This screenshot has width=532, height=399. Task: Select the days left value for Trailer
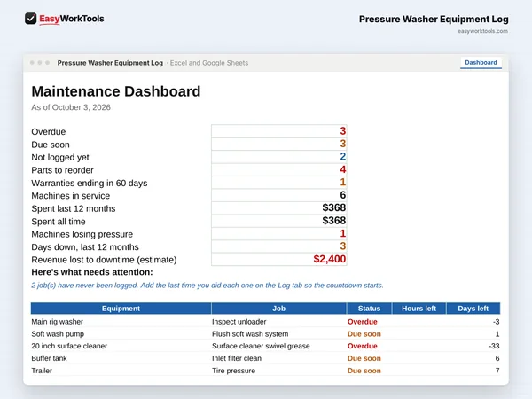click(473, 371)
